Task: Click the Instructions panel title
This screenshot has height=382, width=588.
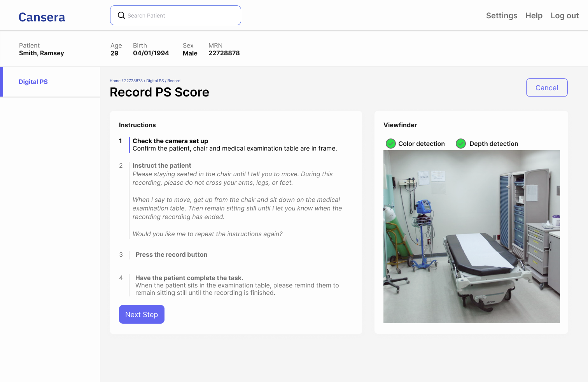Action: point(137,125)
